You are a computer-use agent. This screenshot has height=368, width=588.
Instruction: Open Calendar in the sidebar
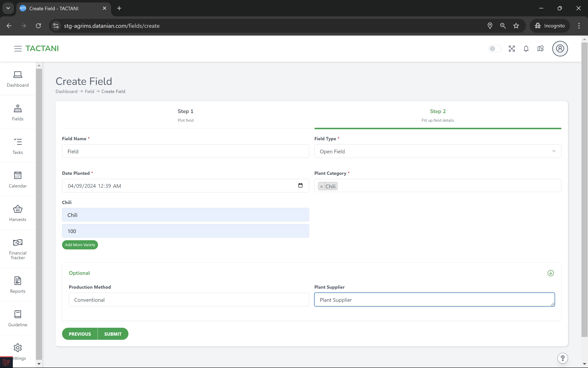click(x=18, y=180)
